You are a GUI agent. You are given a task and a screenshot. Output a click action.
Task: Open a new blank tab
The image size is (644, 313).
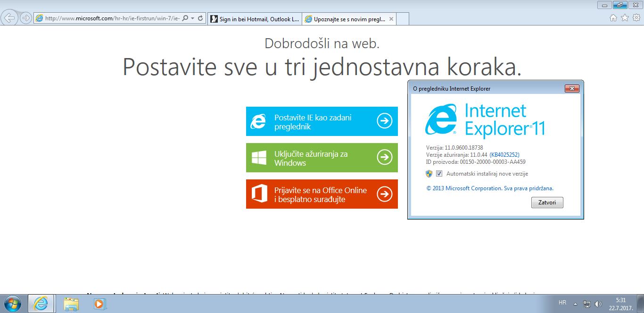click(402, 19)
